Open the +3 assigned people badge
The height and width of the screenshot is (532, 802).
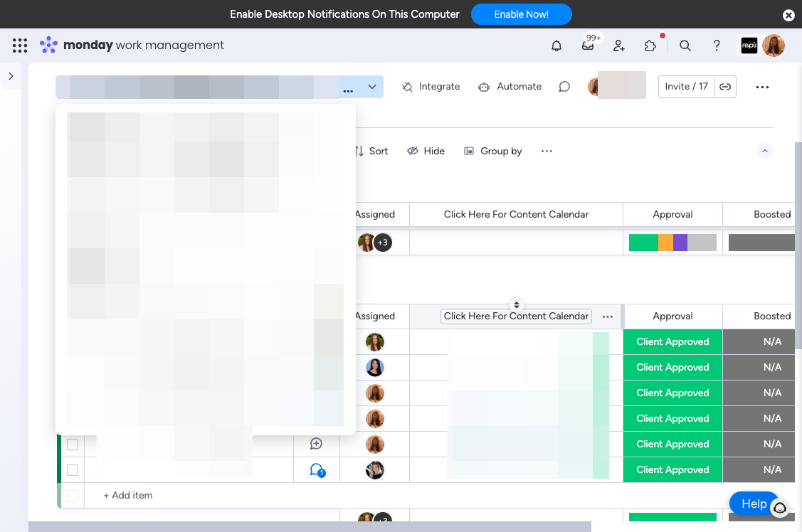coord(383,243)
